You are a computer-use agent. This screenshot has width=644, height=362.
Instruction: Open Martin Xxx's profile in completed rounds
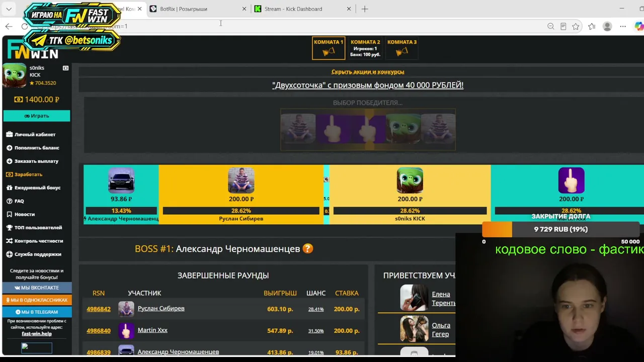152,330
